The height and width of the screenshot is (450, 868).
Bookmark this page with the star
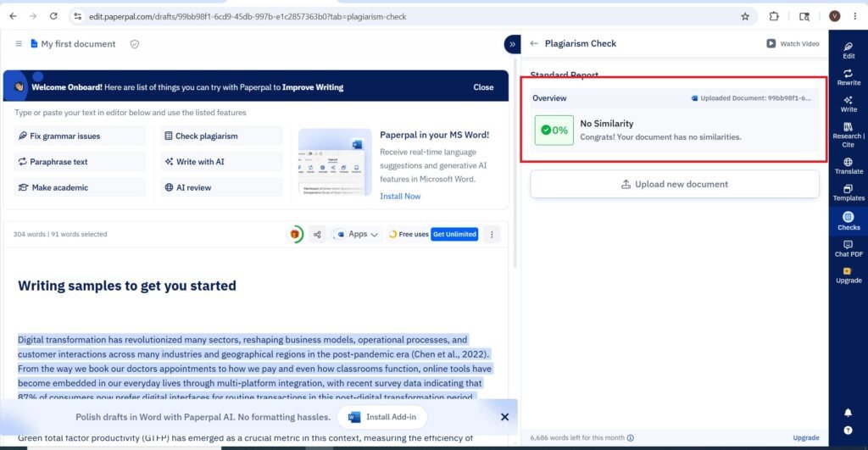tap(745, 17)
